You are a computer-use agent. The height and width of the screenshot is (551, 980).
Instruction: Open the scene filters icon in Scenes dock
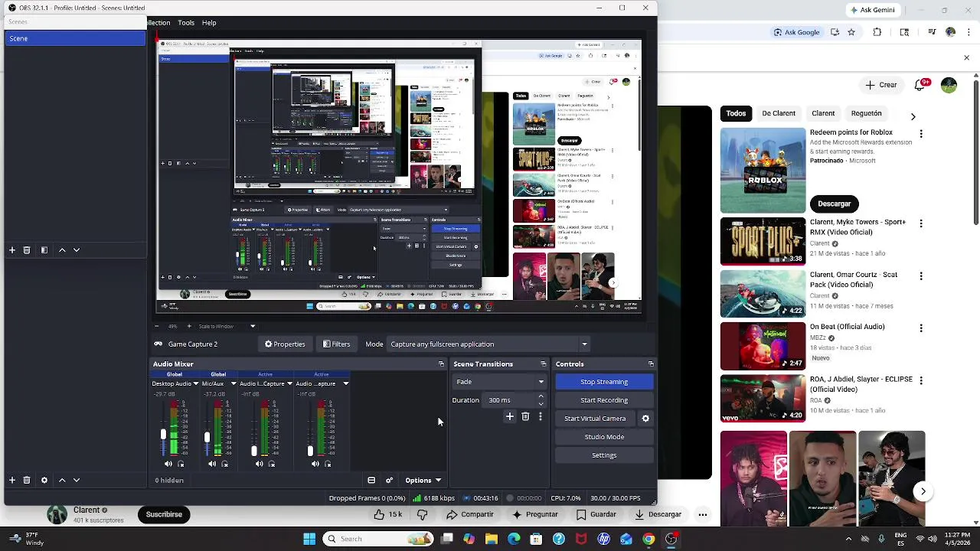tap(44, 250)
